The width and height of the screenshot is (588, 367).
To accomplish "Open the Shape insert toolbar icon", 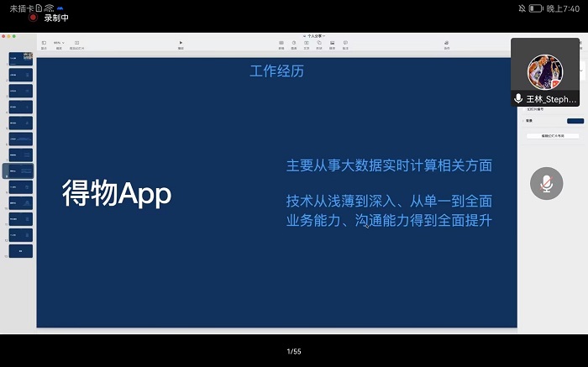I will tap(318, 43).
